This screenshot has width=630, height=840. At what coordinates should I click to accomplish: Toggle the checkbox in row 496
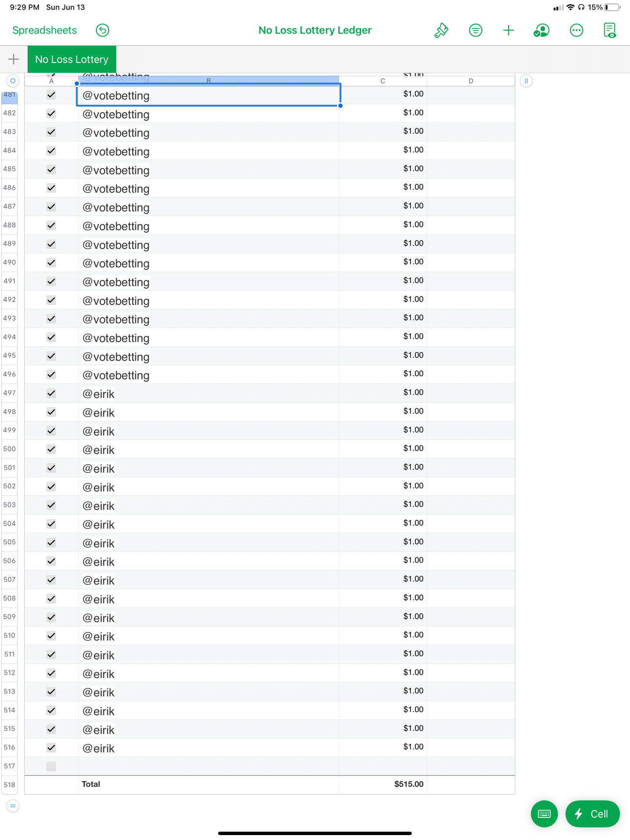pos(51,375)
